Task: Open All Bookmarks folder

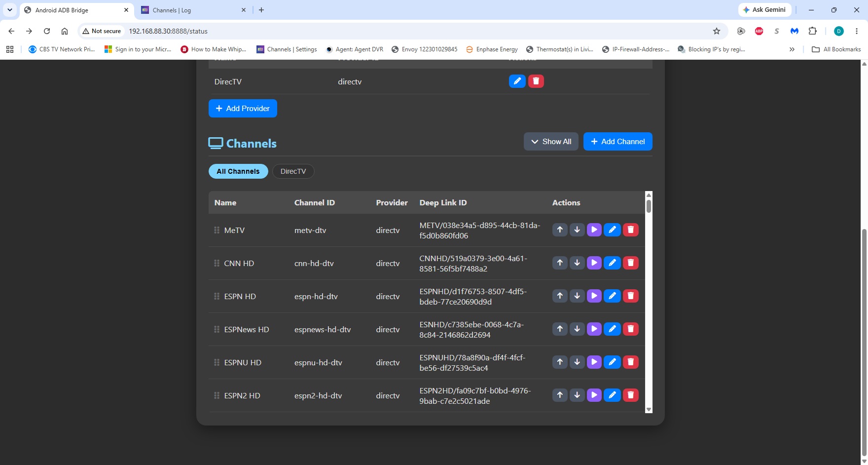Action: point(836,49)
